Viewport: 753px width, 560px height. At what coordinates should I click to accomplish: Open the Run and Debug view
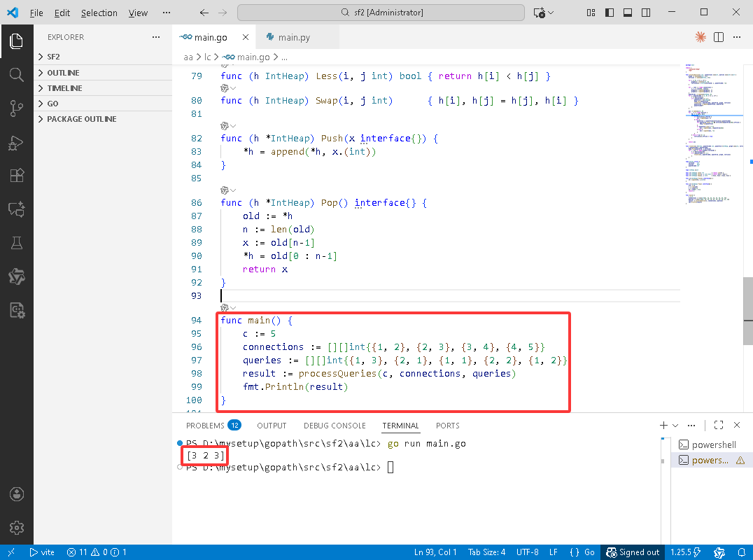(x=16, y=142)
